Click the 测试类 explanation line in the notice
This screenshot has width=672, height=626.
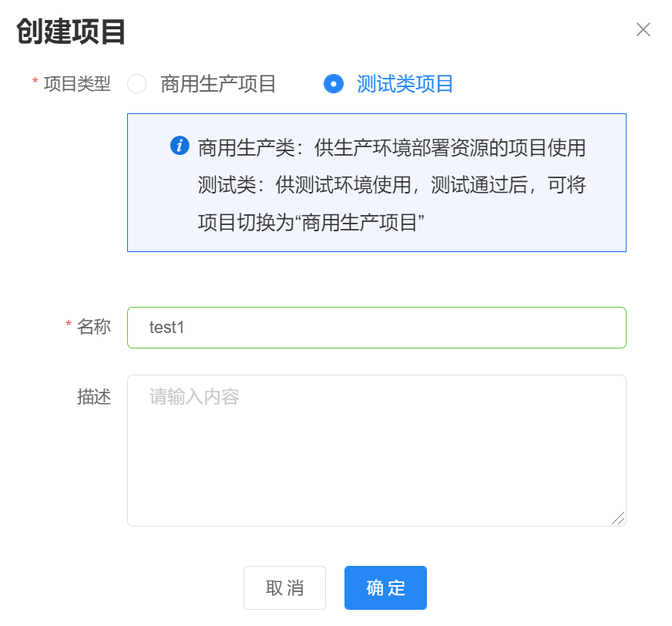click(391, 185)
